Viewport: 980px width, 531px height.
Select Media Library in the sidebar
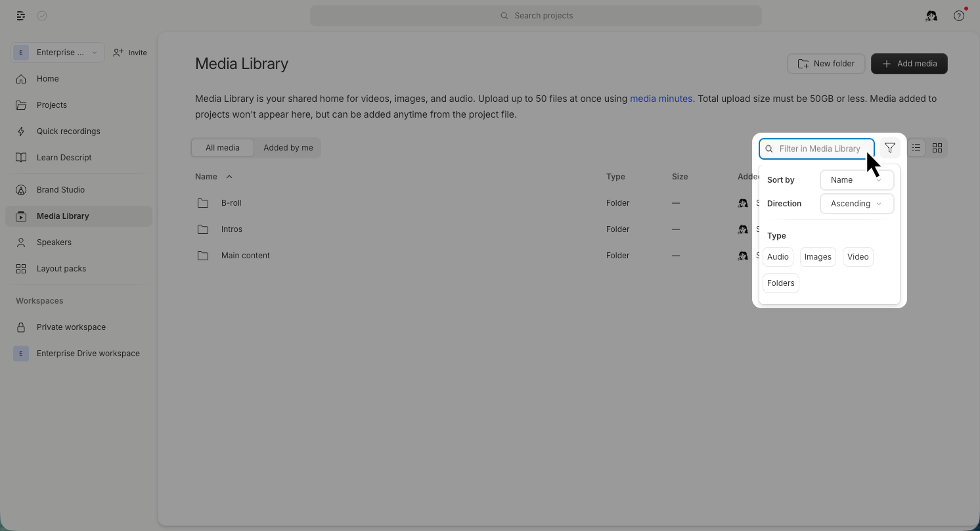click(x=63, y=216)
